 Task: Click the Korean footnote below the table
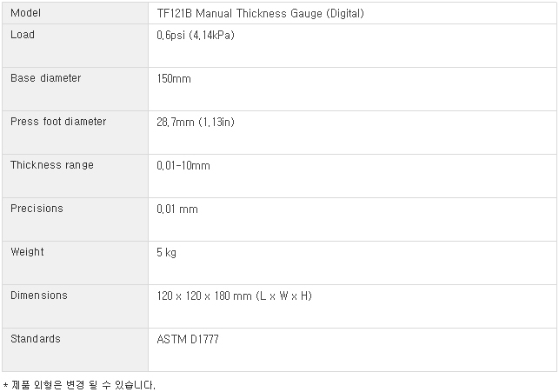[x=79, y=385]
